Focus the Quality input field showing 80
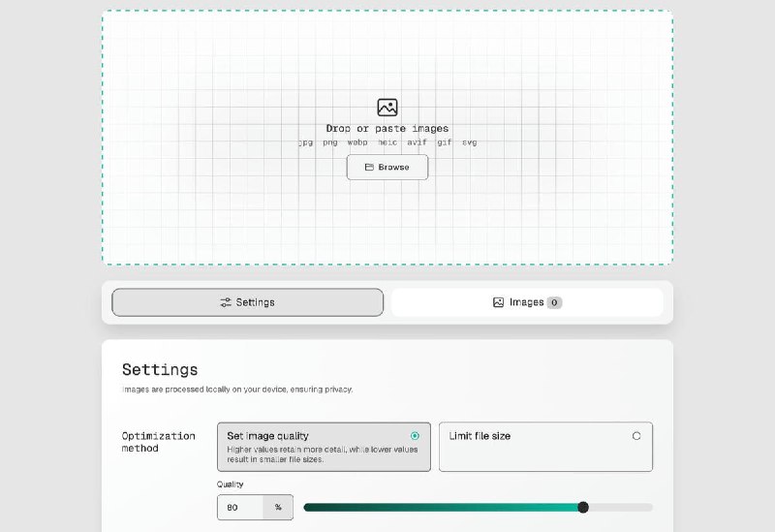The width and height of the screenshot is (775, 532). coord(239,507)
